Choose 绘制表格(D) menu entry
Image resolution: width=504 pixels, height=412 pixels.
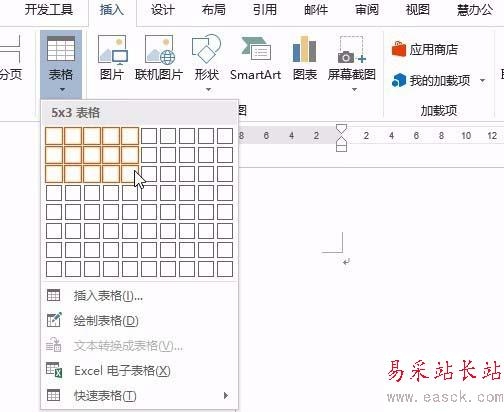pos(139,321)
